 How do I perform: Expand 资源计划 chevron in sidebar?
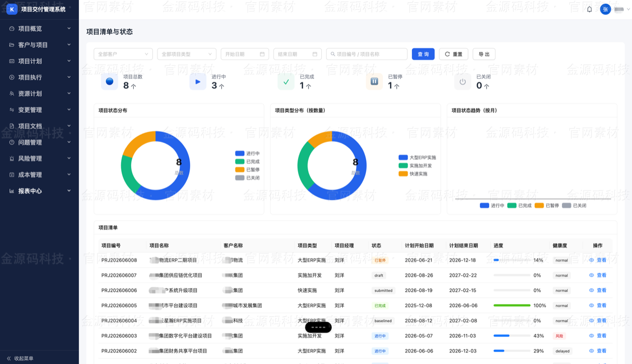point(69,94)
